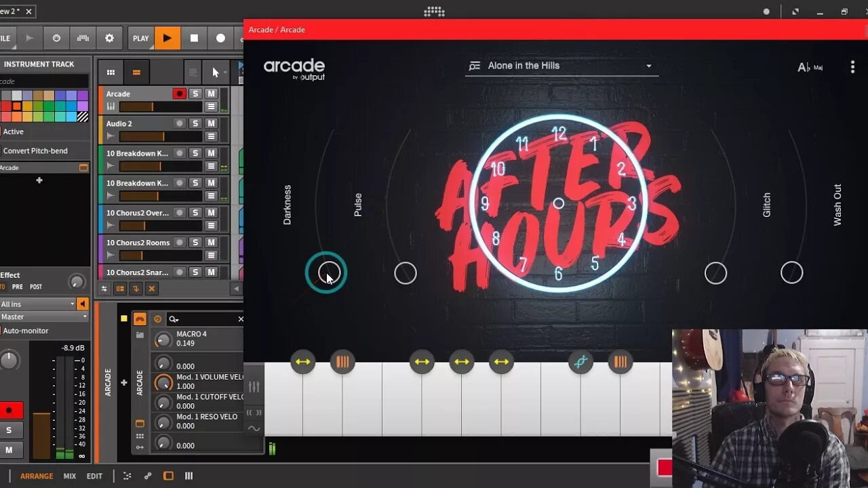Mute the 10 Chorus2 Over track
The height and width of the screenshot is (488, 868).
tap(211, 213)
